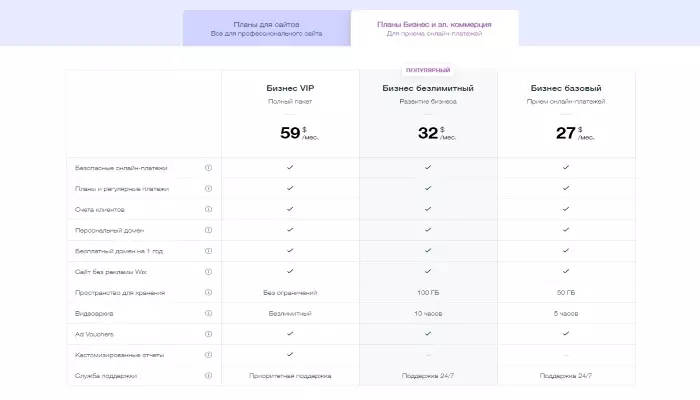
Task: Select Планы Бизнес и эл. коммерция tab
Action: tap(434, 28)
